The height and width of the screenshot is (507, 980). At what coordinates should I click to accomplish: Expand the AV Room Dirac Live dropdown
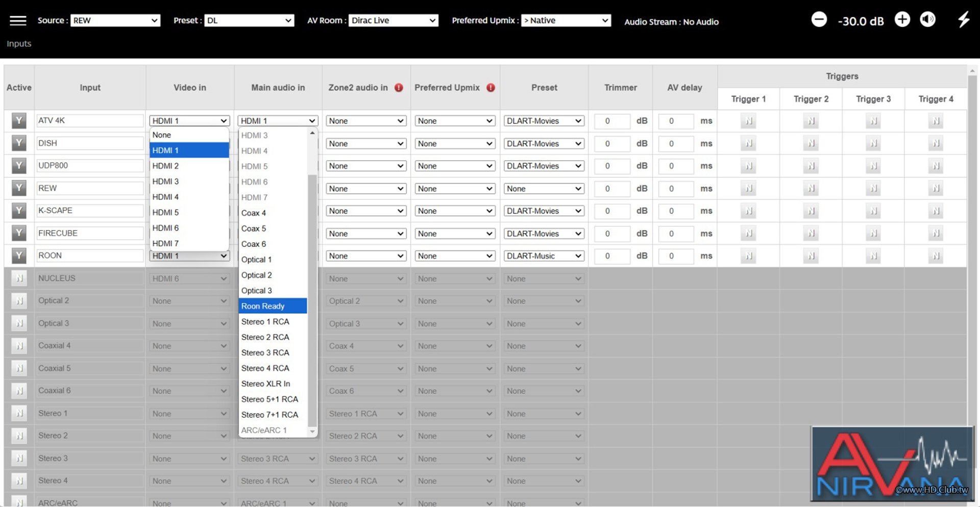[393, 20]
